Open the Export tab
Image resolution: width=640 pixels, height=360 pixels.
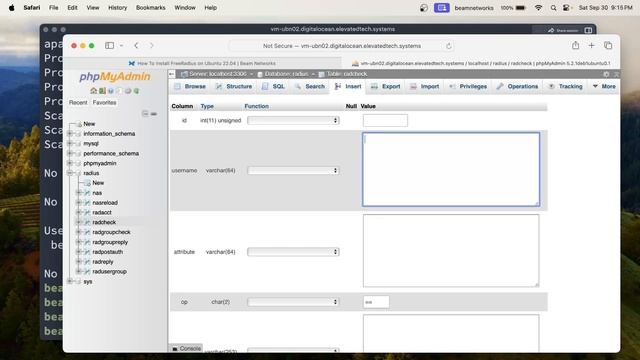[x=386, y=87]
